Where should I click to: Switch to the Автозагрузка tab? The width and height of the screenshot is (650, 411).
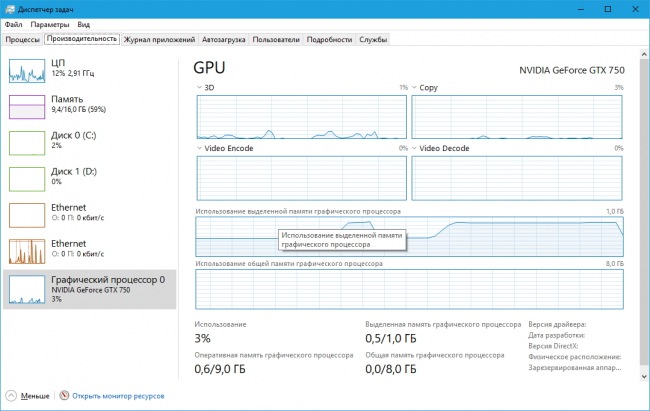coord(223,40)
